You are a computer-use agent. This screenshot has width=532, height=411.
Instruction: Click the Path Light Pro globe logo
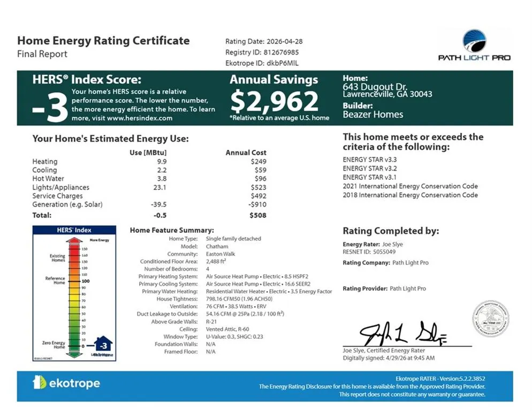[474, 41]
